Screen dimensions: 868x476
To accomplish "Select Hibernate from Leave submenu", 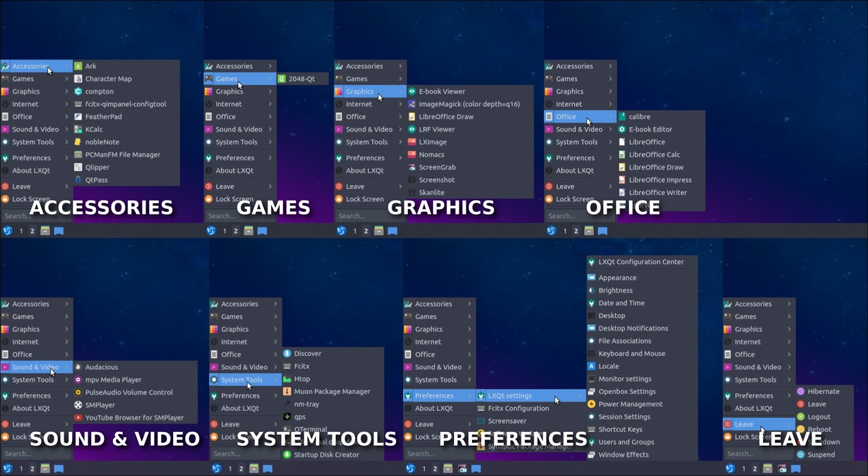I will pyautogui.click(x=824, y=391).
